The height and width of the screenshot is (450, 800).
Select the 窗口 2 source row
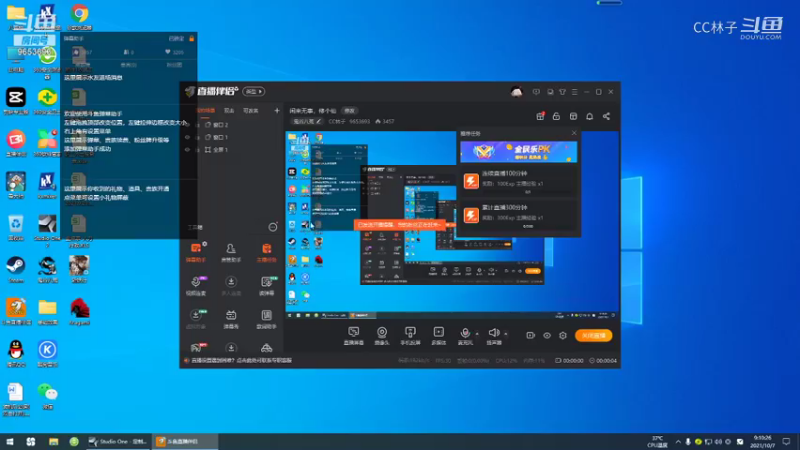[x=232, y=124]
